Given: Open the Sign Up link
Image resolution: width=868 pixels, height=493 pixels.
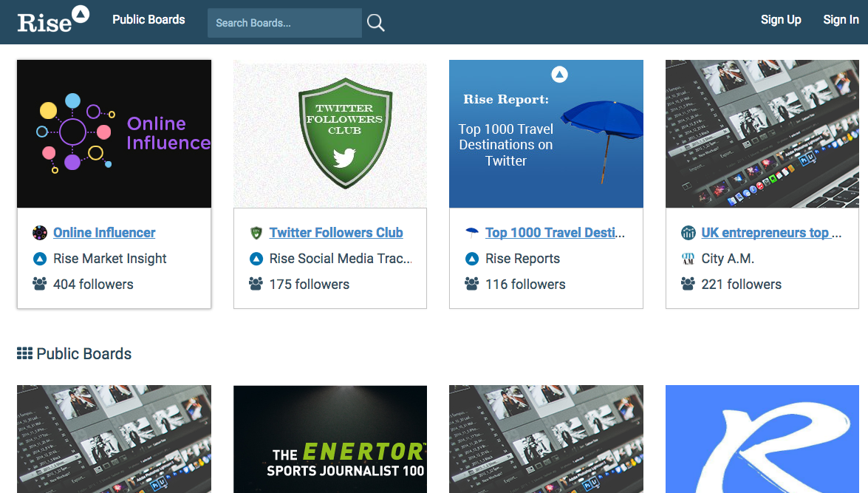Looking at the screenshot, I should [781, 20].
